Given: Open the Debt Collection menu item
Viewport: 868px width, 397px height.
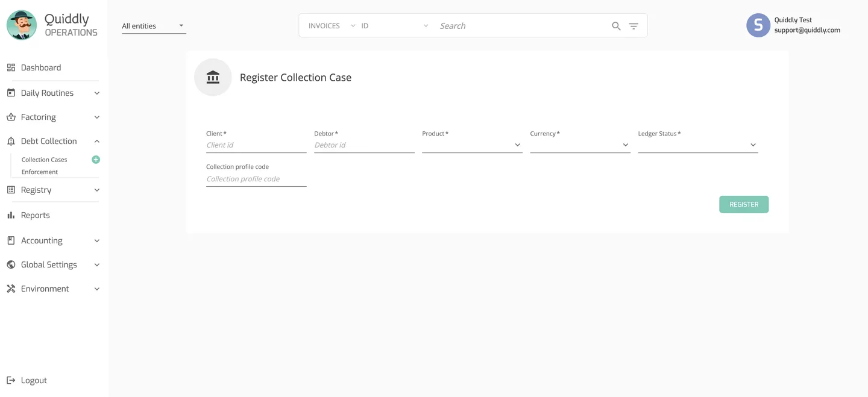Looking at the screenshot, I should pos(49,141).
